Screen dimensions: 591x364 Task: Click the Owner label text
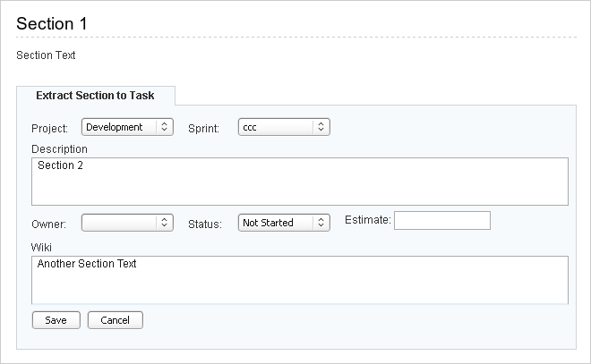[x=48, y=224]
